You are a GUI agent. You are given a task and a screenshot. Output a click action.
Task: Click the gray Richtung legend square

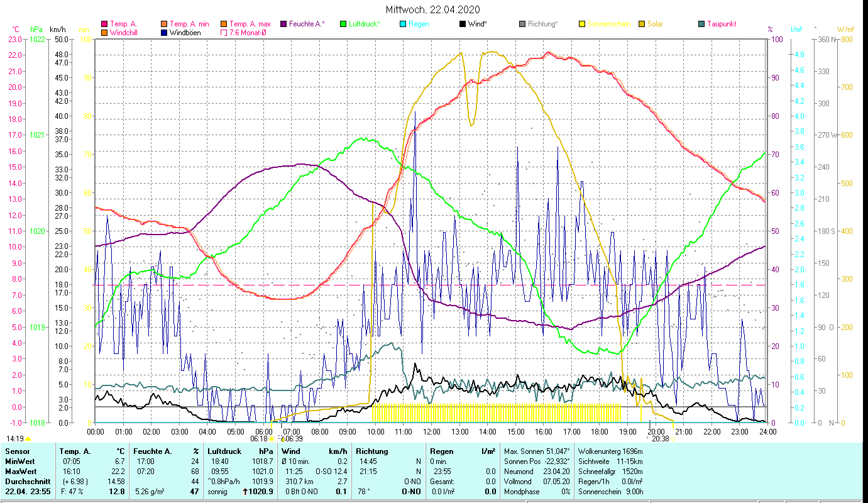[522, 25]
